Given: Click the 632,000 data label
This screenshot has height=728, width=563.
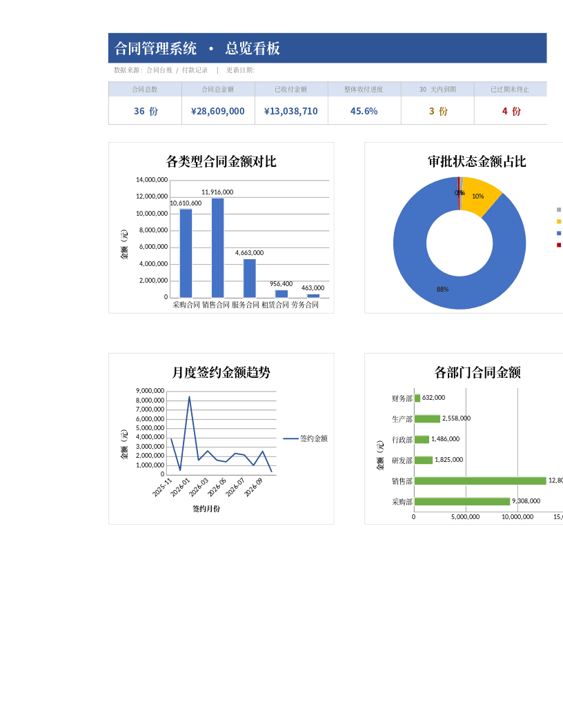Looking at the screenshot, I should coord(433,397).
